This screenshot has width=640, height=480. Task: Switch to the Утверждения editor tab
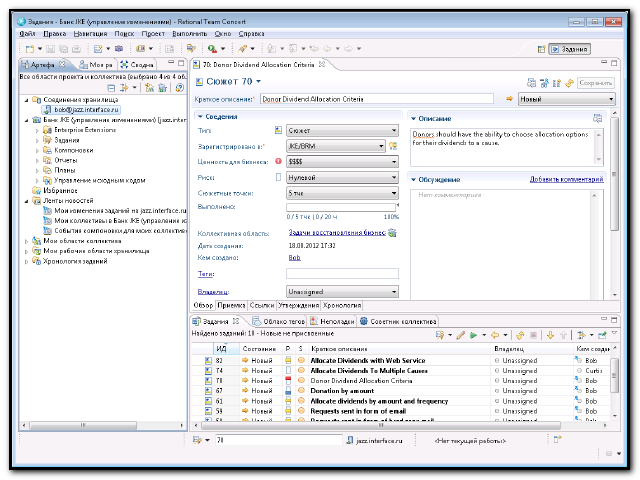pos(298,305)
